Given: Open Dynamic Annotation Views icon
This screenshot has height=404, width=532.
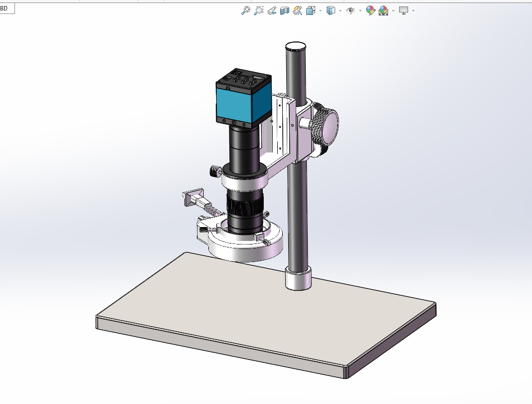Looking at the screenshot, I should click(298, 10).
